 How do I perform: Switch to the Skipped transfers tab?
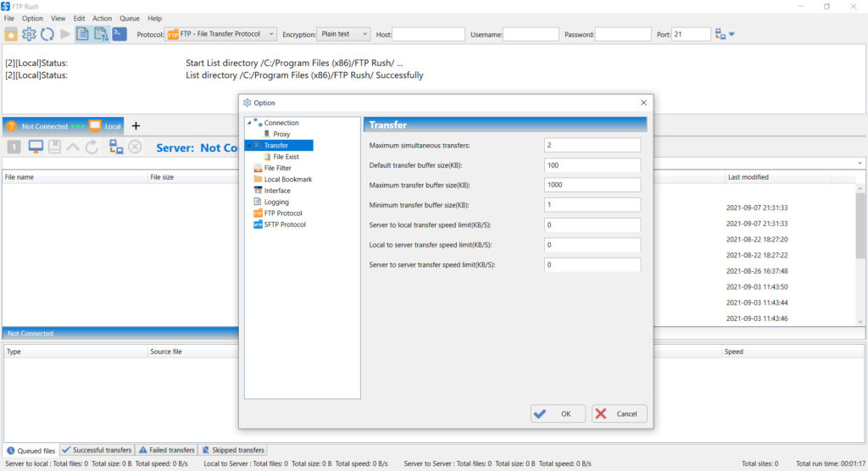233,450
